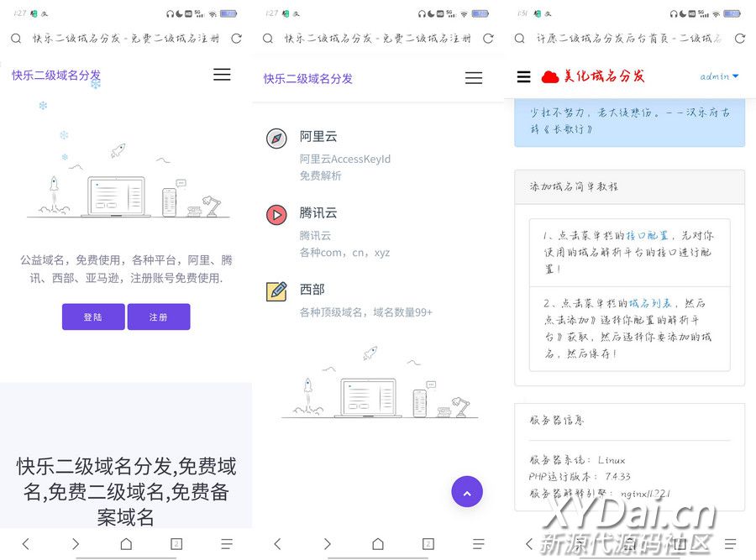Click the right phone's address bar text
Viewport: 756px width, 560px height.
tap(628, 38)
